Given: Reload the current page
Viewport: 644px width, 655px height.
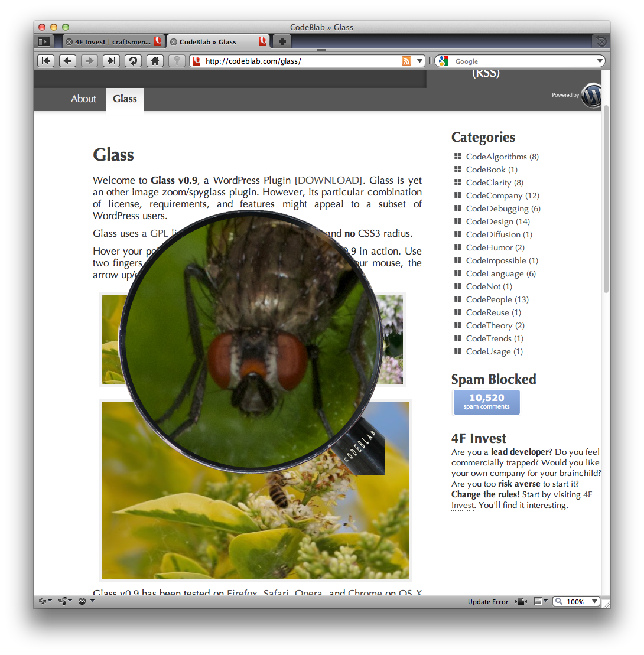Looking at the screenshot, I should point(133,61).
